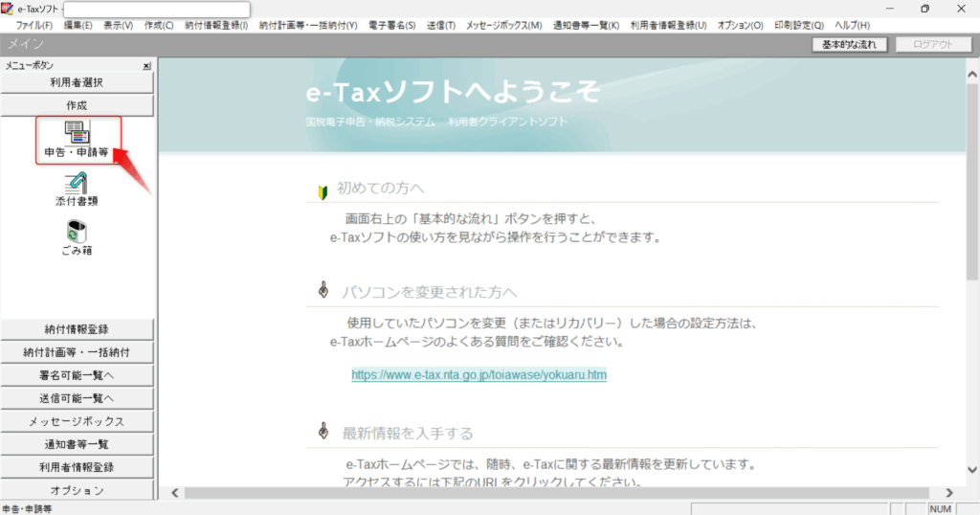Click the 利用者選択 button
Viewport: 980px width, 515px height.
(x=77, y=82)
